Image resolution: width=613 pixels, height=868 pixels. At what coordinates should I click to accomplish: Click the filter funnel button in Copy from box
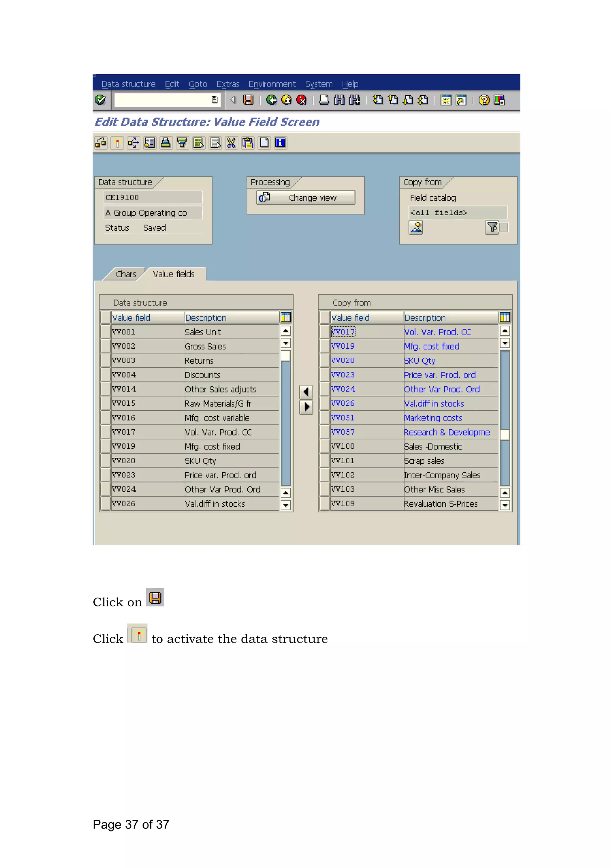point(492,227)
